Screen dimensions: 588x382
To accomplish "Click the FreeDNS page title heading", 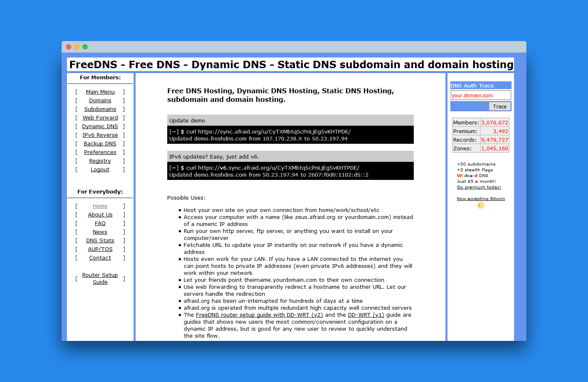I will [x=291, y=64].
